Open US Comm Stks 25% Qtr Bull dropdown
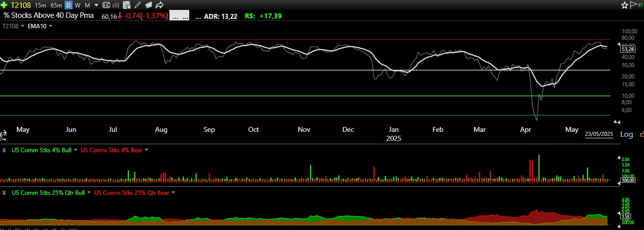Viewport: 644px width, 230px height. point(89,192)
